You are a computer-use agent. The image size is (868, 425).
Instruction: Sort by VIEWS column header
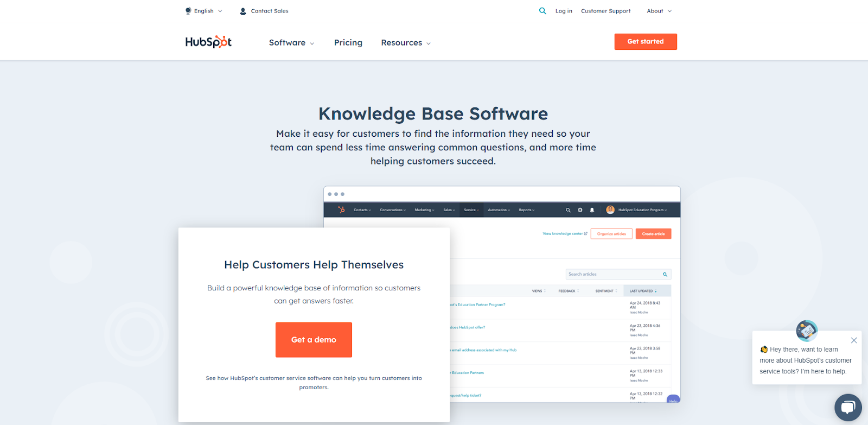[539, 291]
